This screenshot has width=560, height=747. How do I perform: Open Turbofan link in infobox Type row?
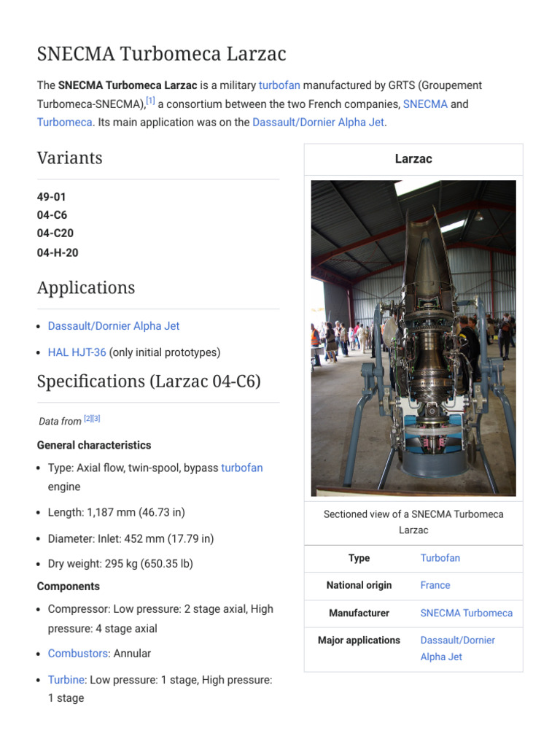(440, 558)
